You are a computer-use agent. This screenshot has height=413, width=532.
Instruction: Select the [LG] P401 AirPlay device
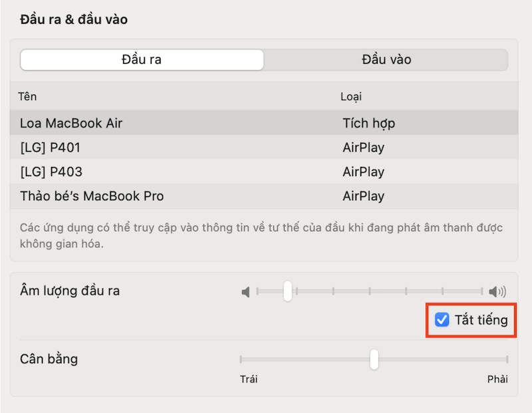(x=264, y=147)
